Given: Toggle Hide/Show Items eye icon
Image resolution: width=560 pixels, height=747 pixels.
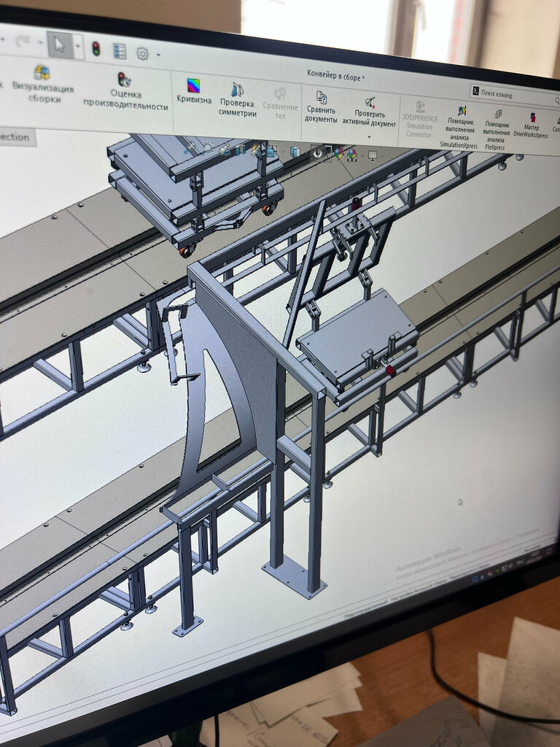Looking at the screenshot, I should point(318,153).
